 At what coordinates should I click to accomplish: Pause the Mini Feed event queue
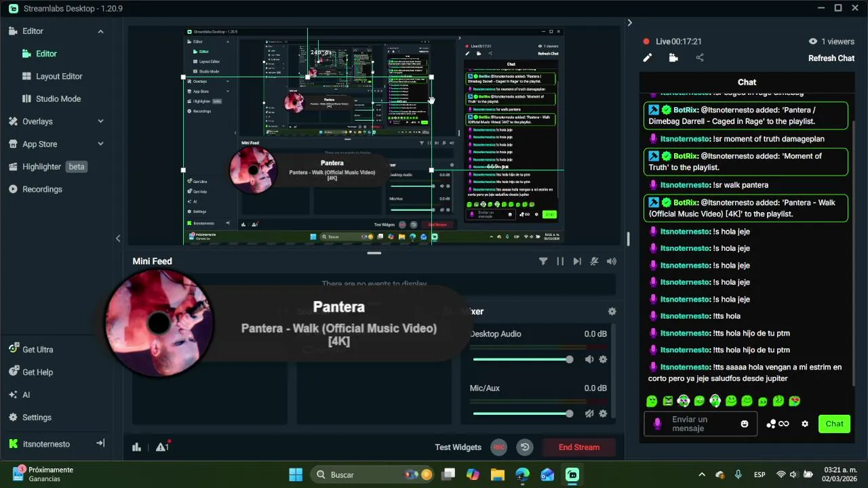pyautogui.click(x=560, y=261)
